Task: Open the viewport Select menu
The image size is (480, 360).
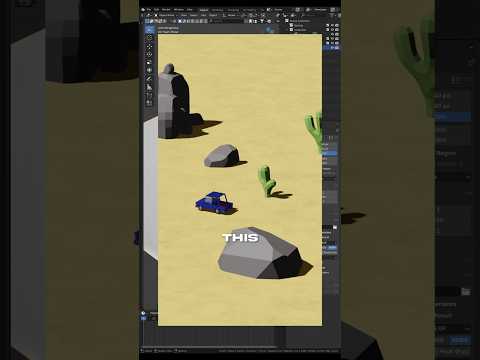Action: [194, 15]
